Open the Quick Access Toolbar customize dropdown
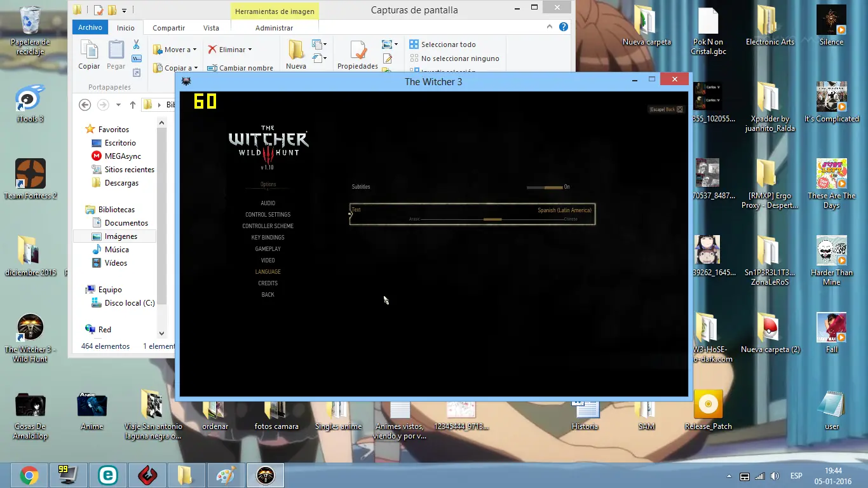Image resolution: width=868 pixels, height=488 pixels. click(x=124, y=10)
